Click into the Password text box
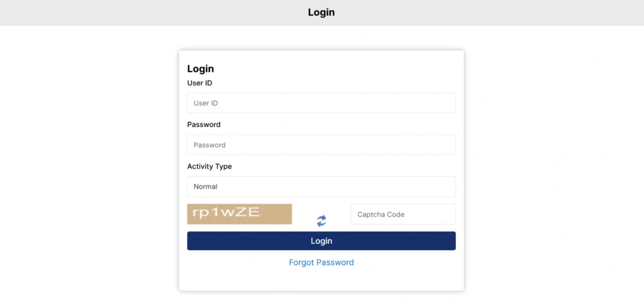The height and width of the screenshot is (303, 644). (321, 145)
